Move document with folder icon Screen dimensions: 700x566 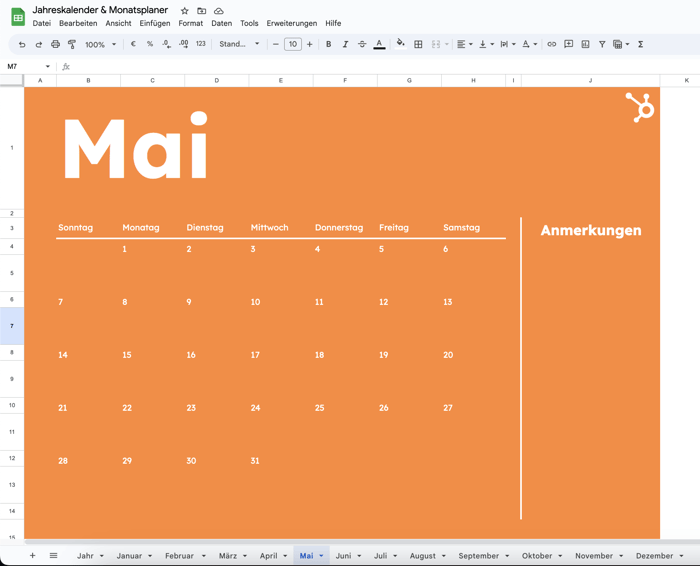click(202, 11)
